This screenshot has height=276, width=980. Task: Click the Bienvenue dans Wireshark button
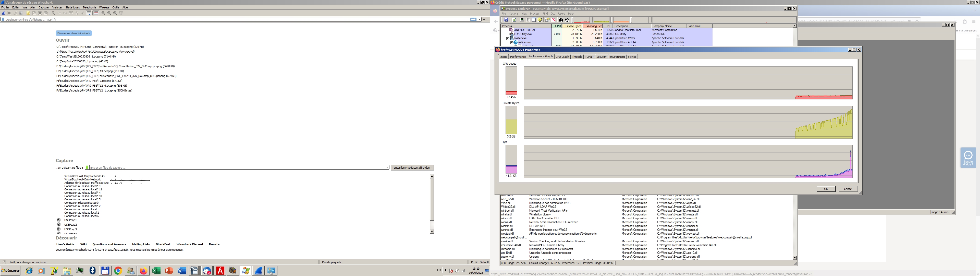coord(74,33)
